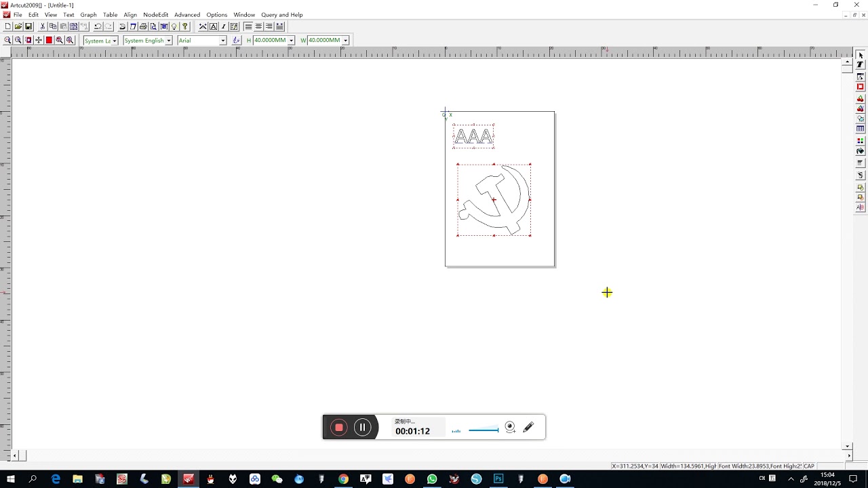Select the red rectangle tool
Screen dimensions: 868x488
(x=861, y=86)
